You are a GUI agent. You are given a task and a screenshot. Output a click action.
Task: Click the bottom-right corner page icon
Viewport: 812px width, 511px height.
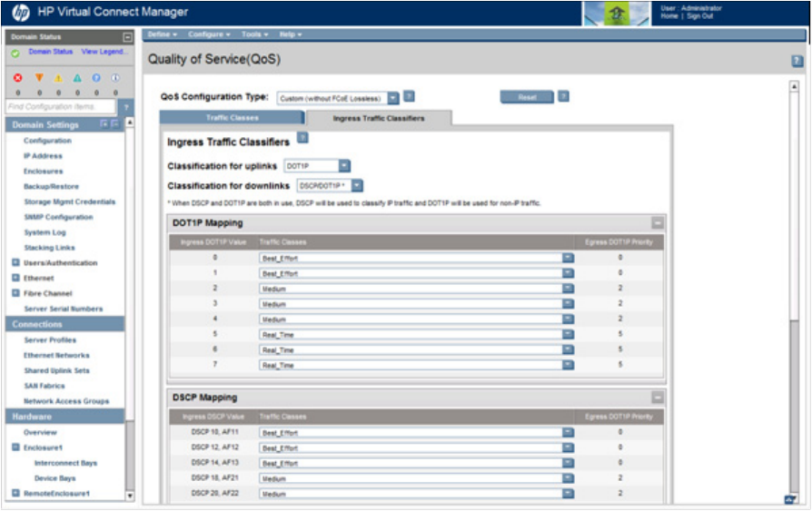tap(790, 499)
